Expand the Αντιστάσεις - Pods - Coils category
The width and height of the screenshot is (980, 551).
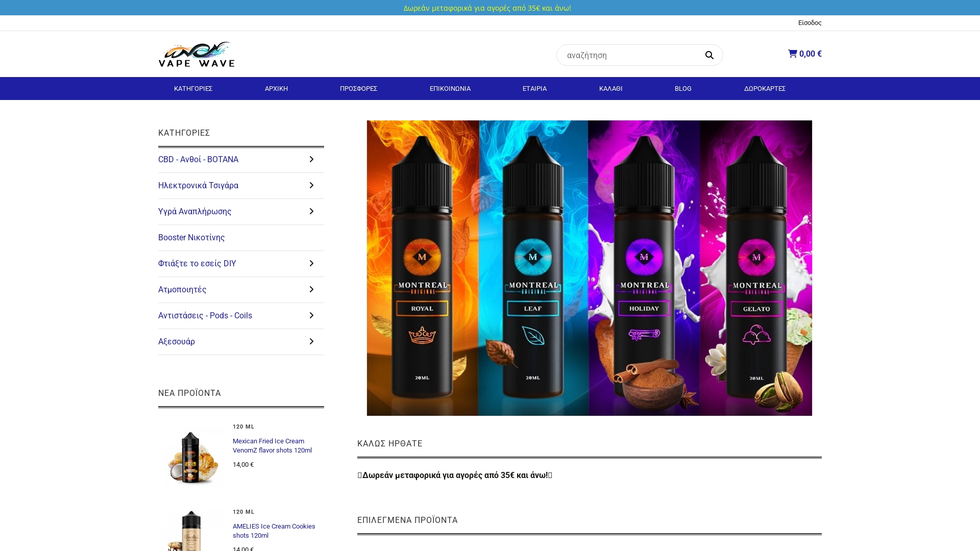click(x=311, y=315)
